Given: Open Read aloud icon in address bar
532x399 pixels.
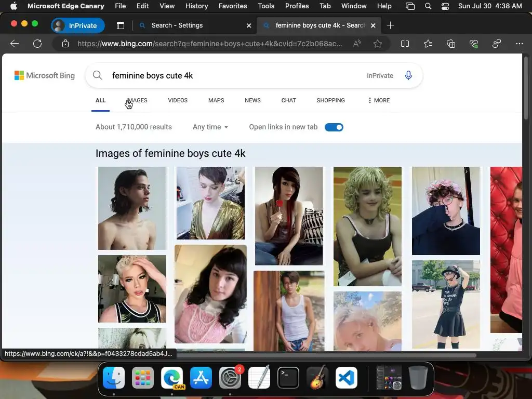Looking at the screenshot, I should (x=357, y=44).
